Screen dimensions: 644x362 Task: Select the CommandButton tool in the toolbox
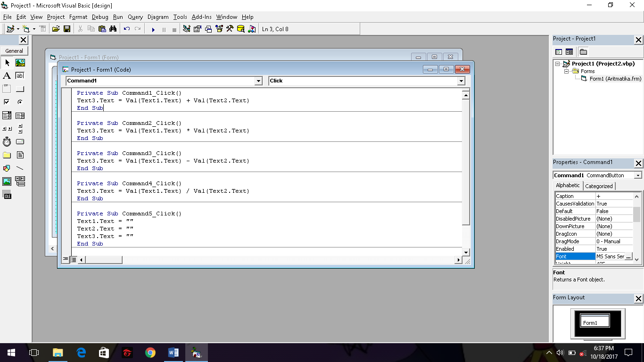pos(20,88)
